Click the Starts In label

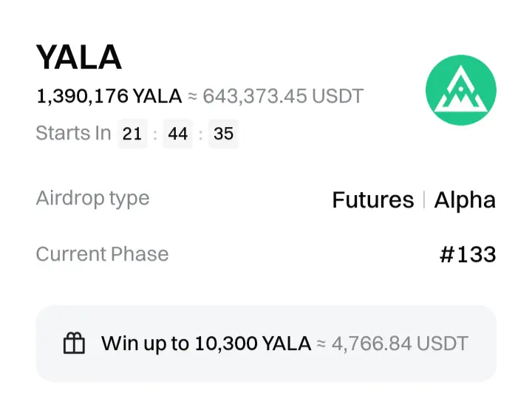pos(73,134)
